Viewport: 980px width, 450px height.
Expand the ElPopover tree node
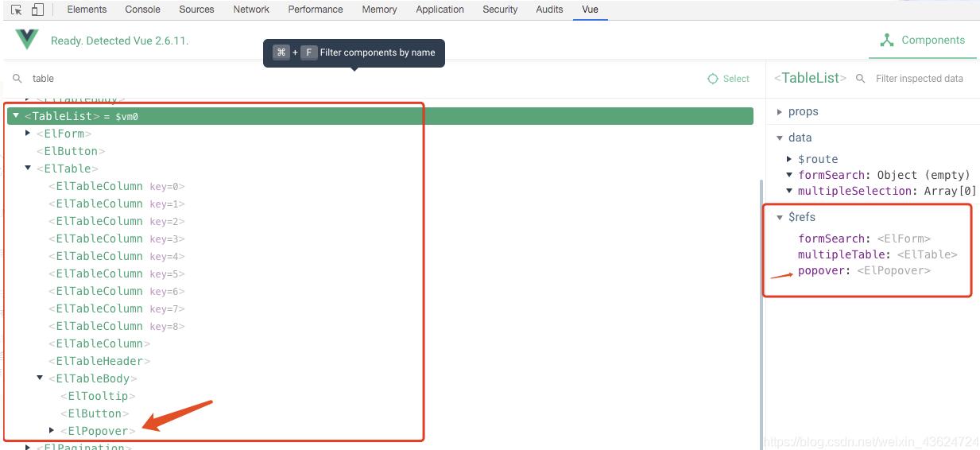52,431
